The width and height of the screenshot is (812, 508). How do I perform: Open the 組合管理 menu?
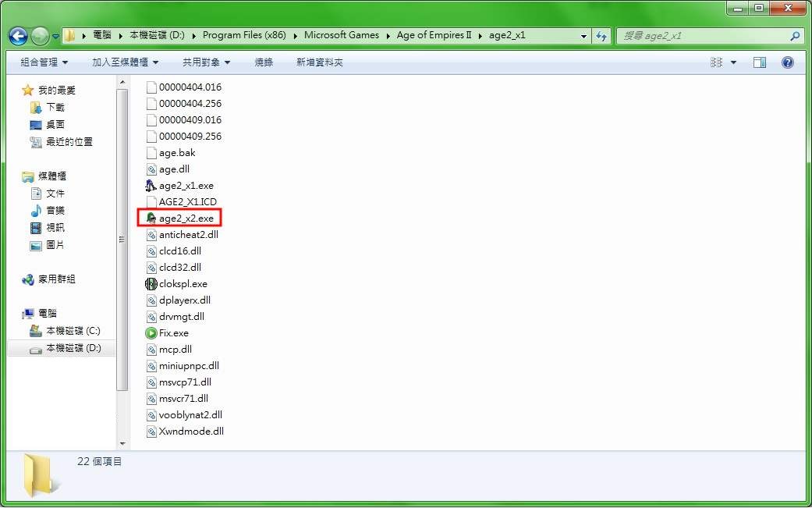(44, 62)
